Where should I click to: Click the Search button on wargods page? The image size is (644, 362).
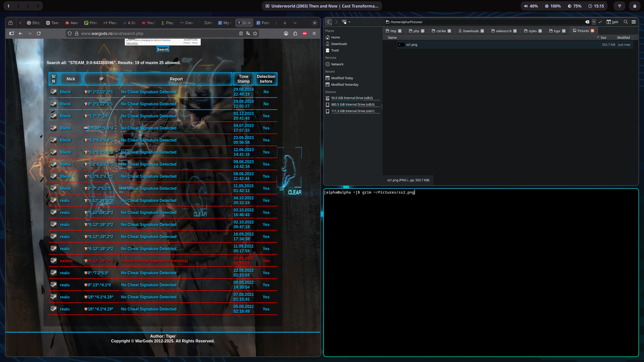coord(163,49)
